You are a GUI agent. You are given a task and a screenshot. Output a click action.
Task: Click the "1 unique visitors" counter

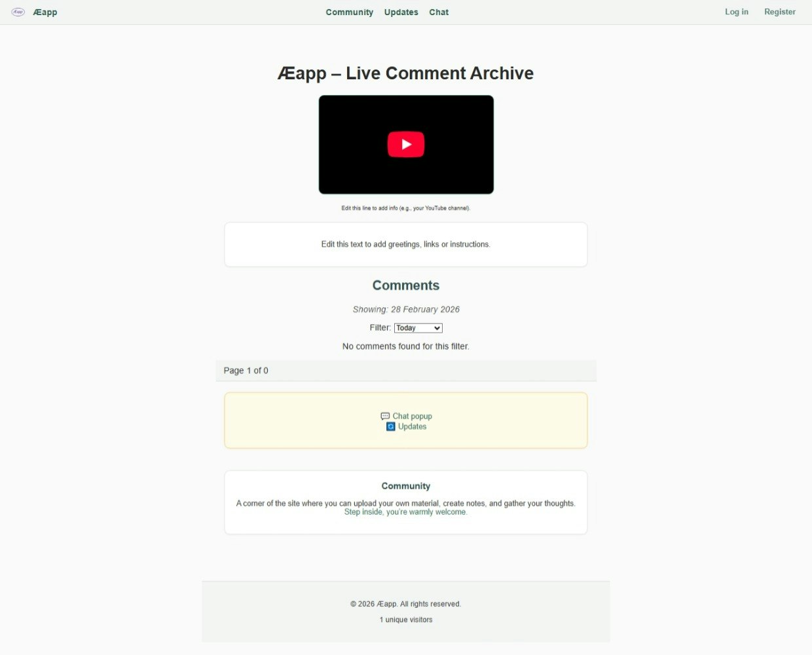[406, 619]
